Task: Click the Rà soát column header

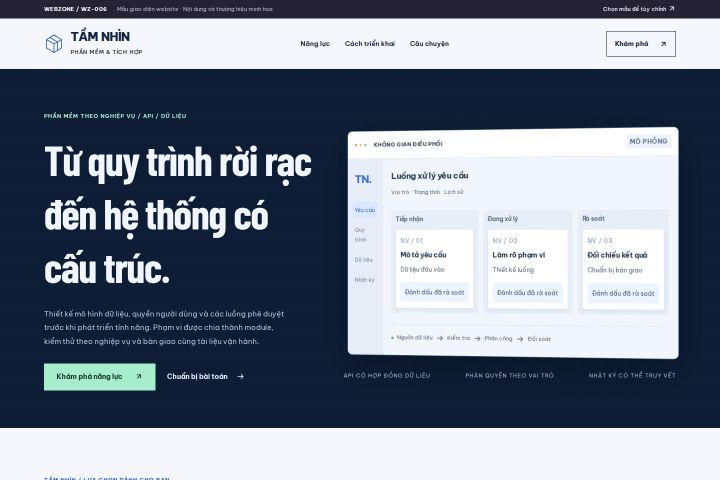Action: (593, 219)
